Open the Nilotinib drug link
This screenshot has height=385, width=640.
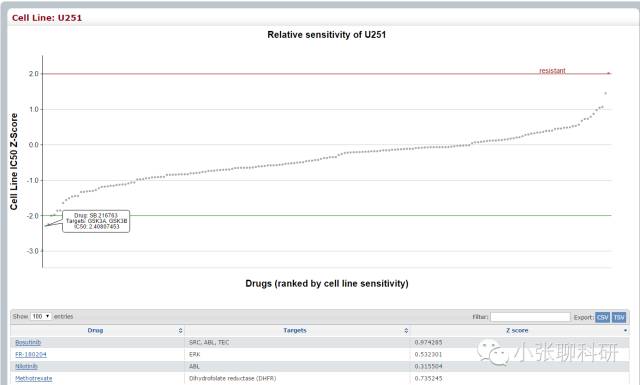(27, 366)
